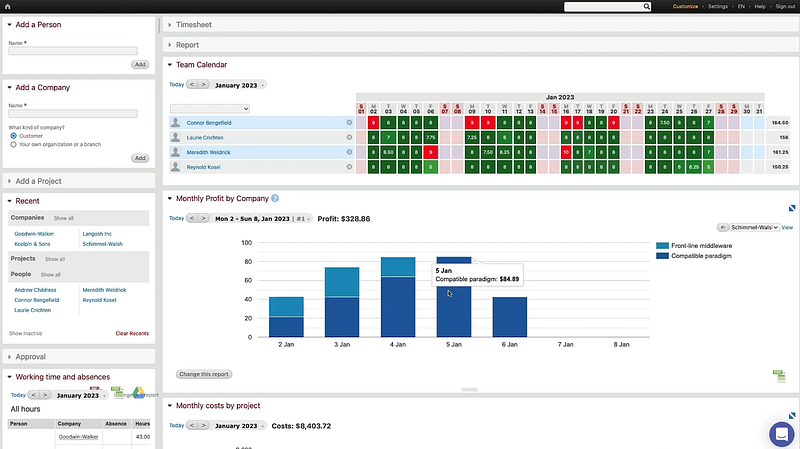Image resolution: width=800 pixels, height=449 pixels.
Task: Focus the person Name input field
Action: pos(73,51)
